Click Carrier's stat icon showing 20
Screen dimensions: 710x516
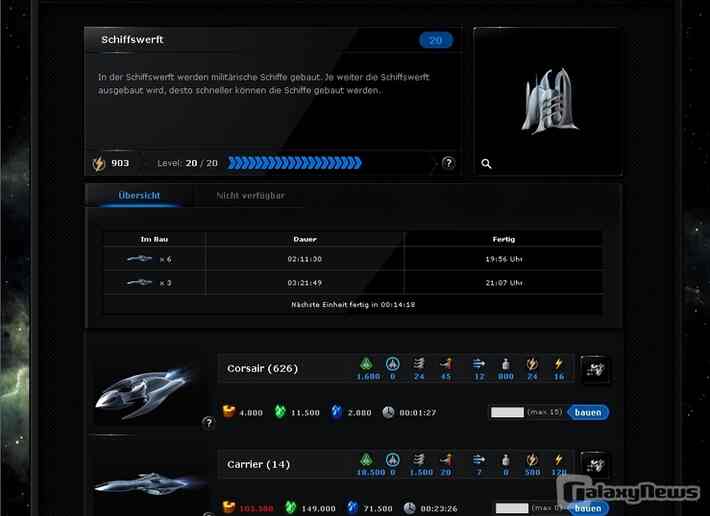point(446,459)
